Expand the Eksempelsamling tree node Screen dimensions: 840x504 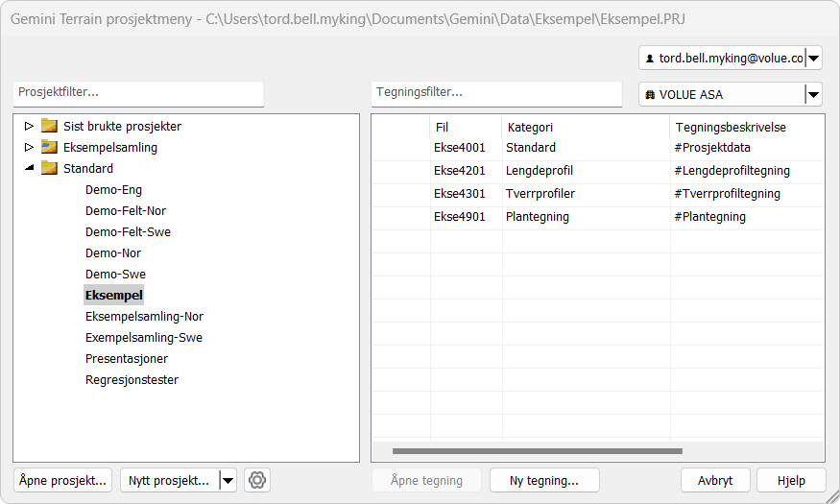[x=29, y=147]
